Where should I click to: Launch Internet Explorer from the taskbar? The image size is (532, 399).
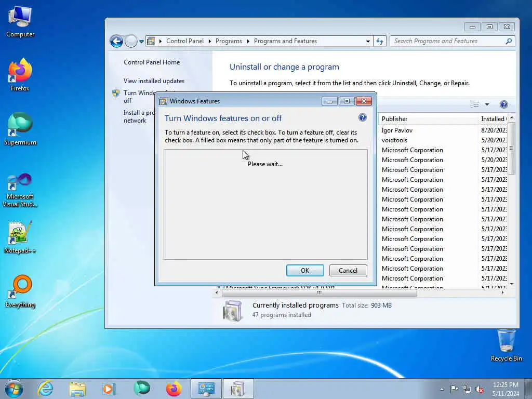[x=46, y=389]
